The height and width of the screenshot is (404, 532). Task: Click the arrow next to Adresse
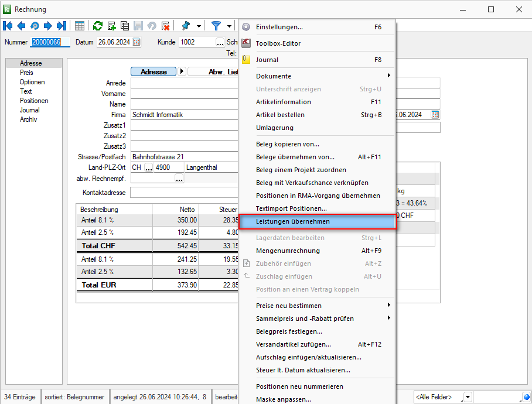[x=182, y=71]
